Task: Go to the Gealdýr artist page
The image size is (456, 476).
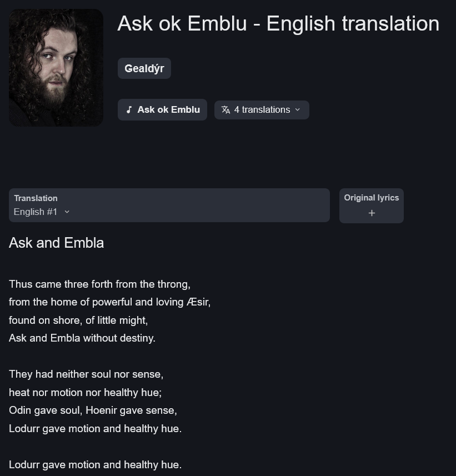Action: point(144,68)
